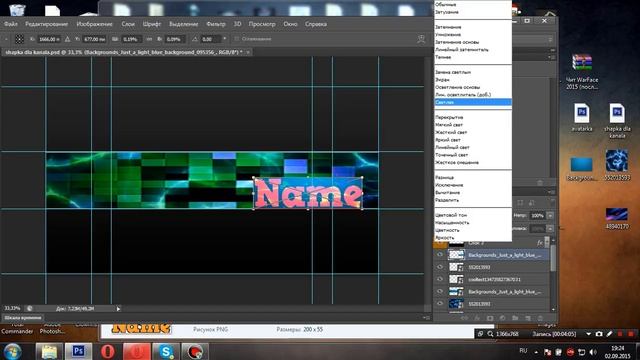This screenshot has width=640, height=360.
Task: Open the blue backgroun... image on desktop
Action: (x=582, y=169)
